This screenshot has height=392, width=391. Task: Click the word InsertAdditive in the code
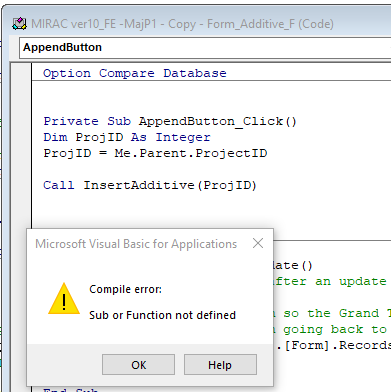click(x=139, y=185)
